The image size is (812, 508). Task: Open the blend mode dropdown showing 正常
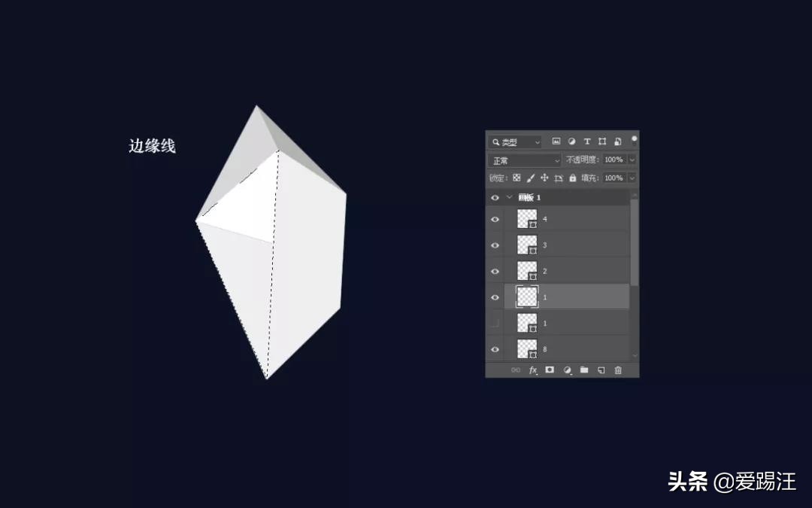tap(523, 160)
